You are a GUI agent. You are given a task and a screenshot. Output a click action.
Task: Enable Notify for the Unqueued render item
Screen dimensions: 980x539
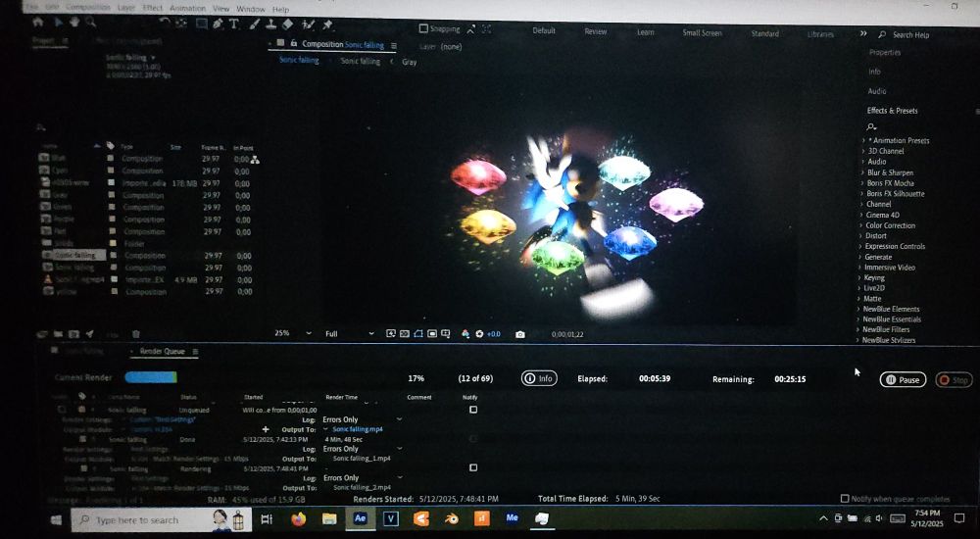pos(473,410)
